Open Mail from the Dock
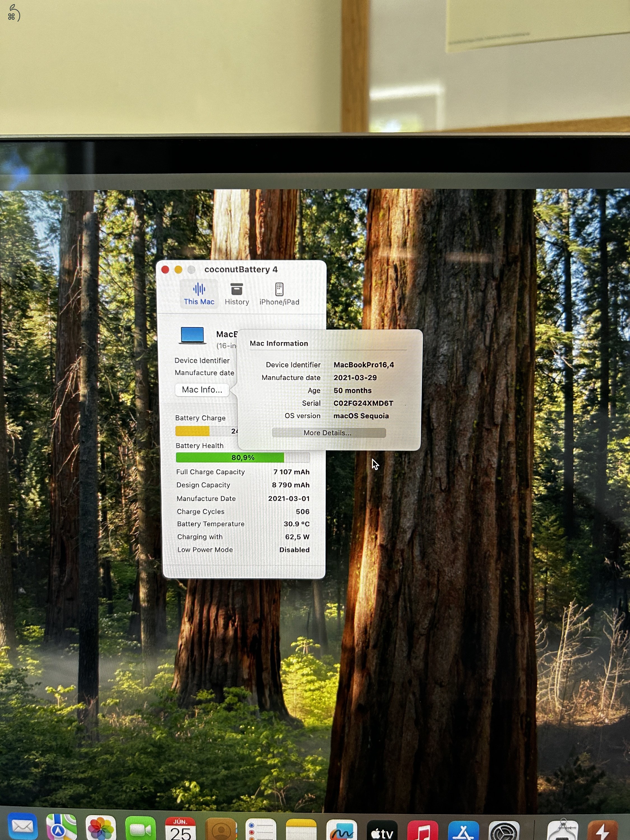The width and height of the screenshot is (630, 840). pyautogui.click(x=23, y=826)
